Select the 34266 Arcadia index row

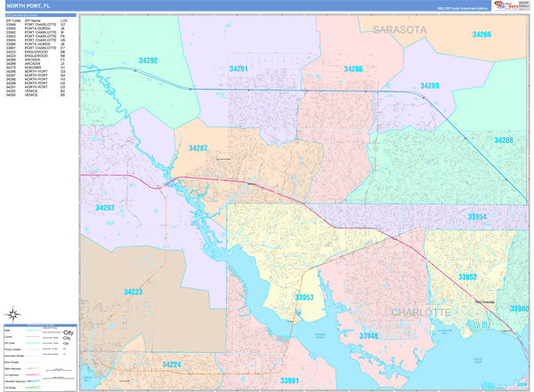tap(36, 60)
